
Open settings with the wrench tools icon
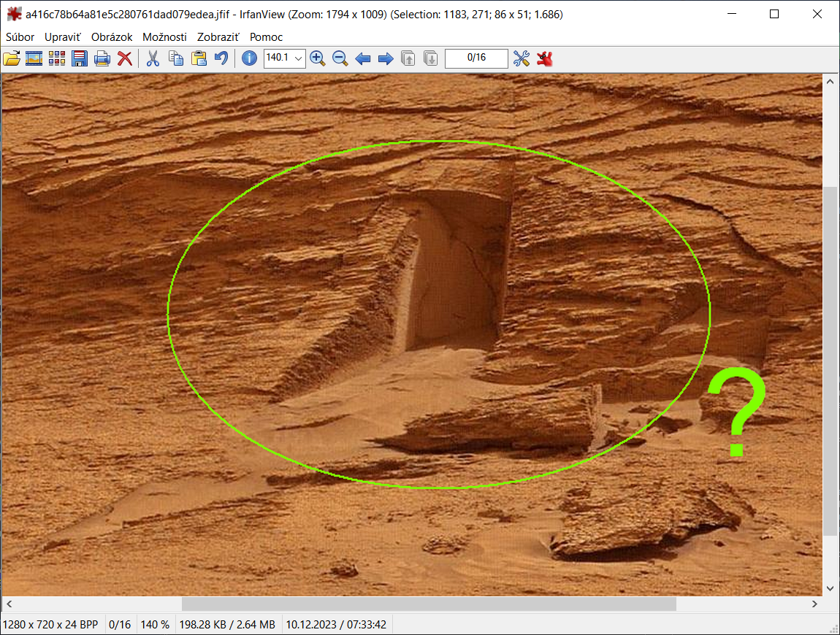tap(521, 58)
